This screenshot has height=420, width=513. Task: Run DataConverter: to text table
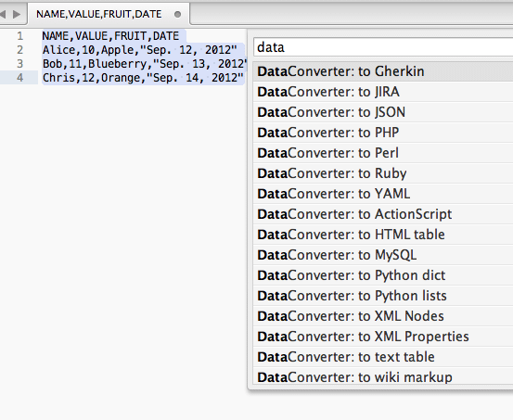[383, 357]
